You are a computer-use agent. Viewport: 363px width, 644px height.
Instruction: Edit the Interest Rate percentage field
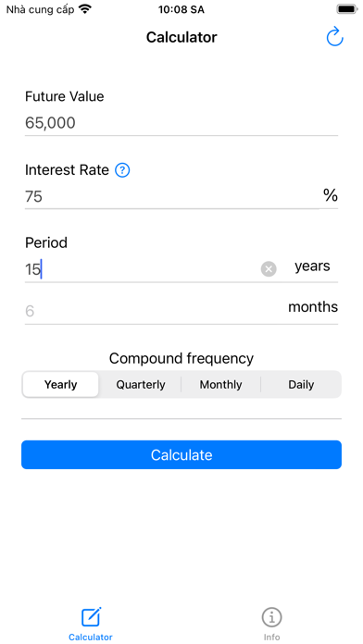[x=172, y=196]
